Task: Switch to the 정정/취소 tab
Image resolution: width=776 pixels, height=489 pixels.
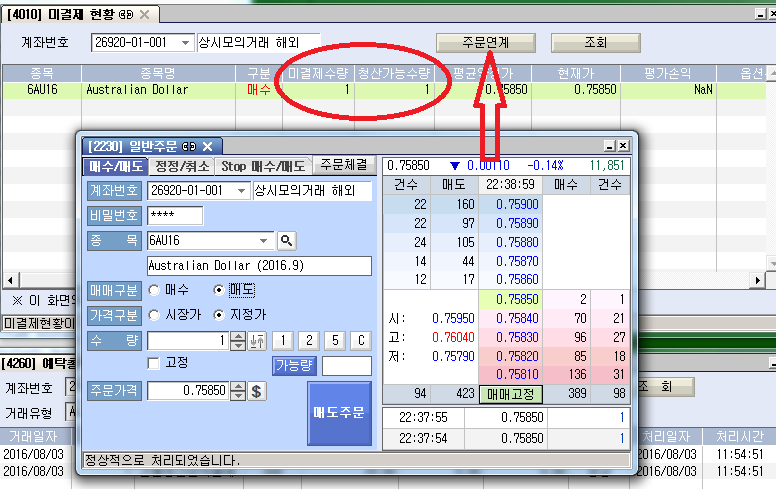Action: pyautogui.click(x=182, y=166)
